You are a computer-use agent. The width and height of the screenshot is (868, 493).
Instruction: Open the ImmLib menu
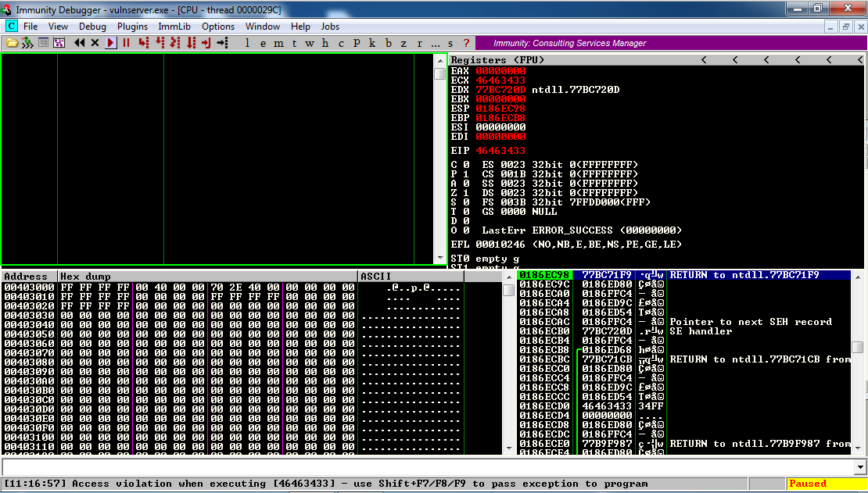(174, 27)
